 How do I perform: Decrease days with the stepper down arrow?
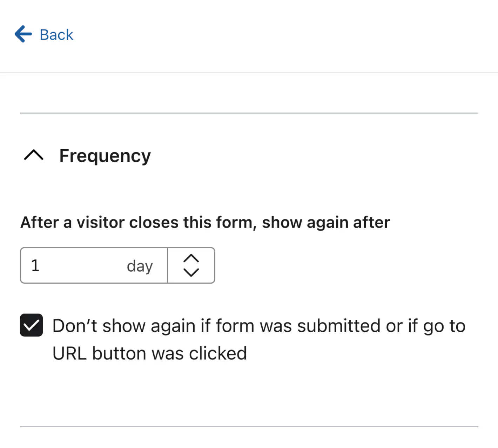click(x=191, y=272)
